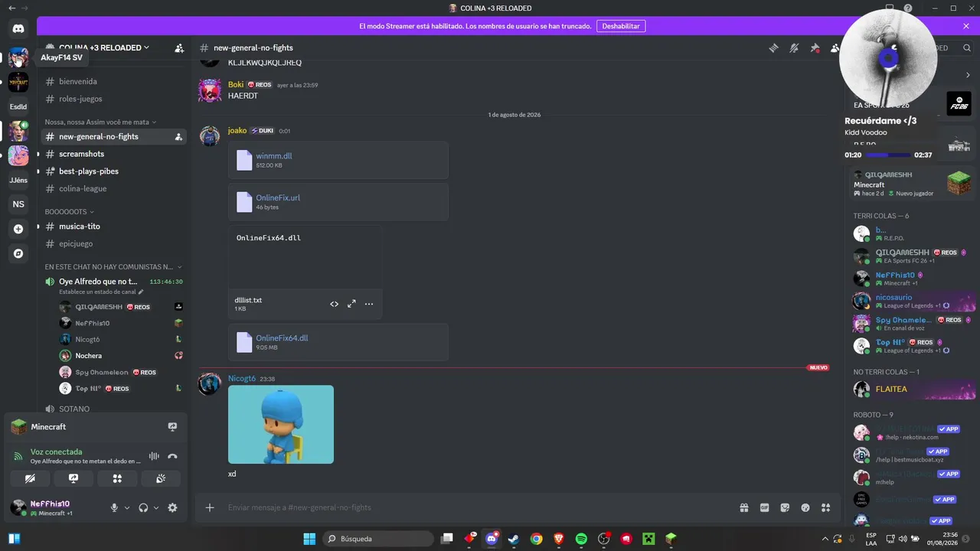Click the attachment plus button
This screenshot has height=551, width=980.
[210, 507]
